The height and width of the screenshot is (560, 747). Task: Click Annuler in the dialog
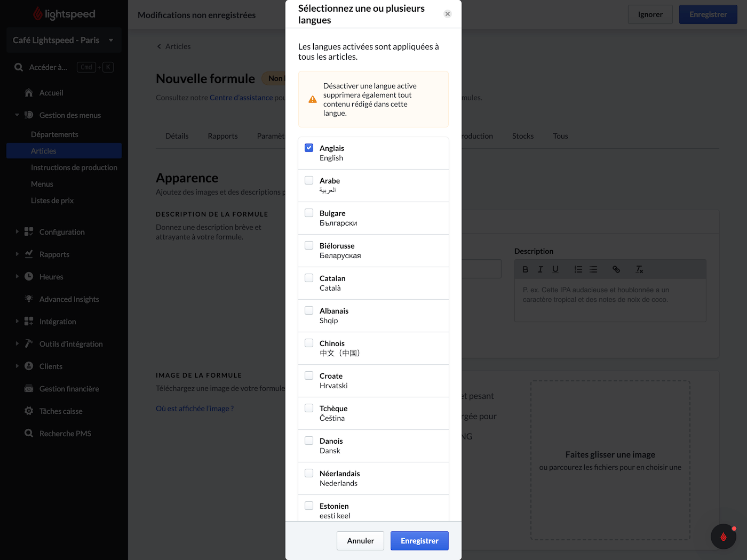360,541
